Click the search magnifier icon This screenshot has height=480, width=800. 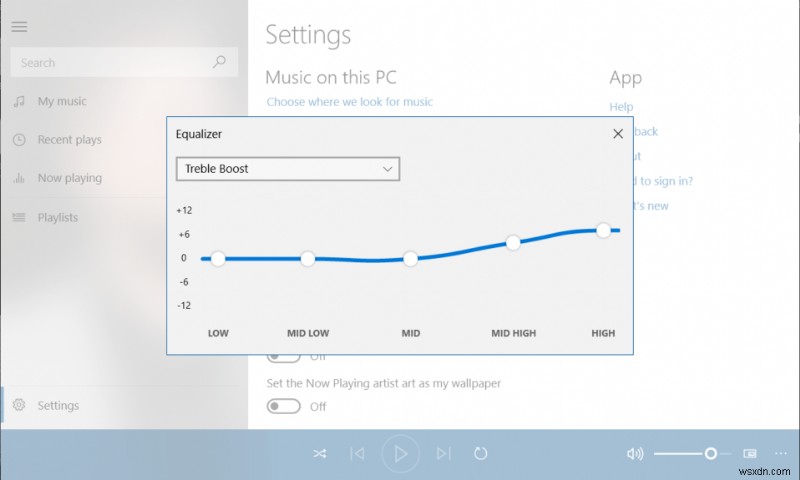(219, 62)
